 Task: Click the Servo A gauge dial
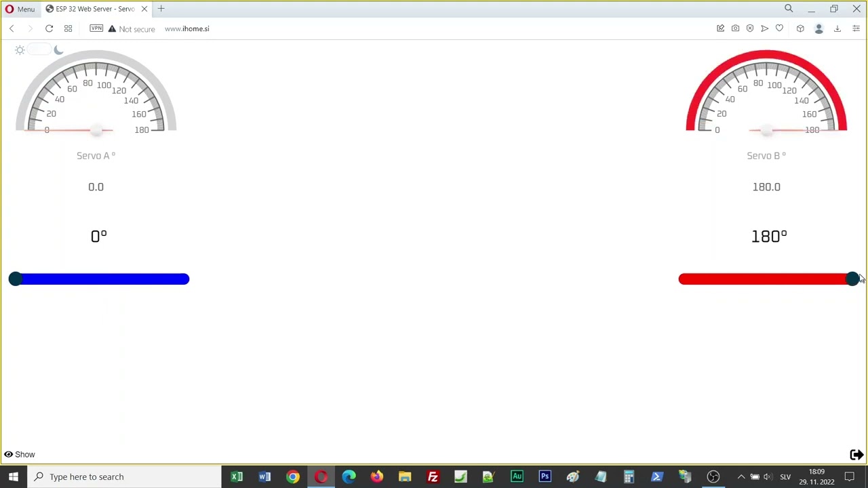96,91
